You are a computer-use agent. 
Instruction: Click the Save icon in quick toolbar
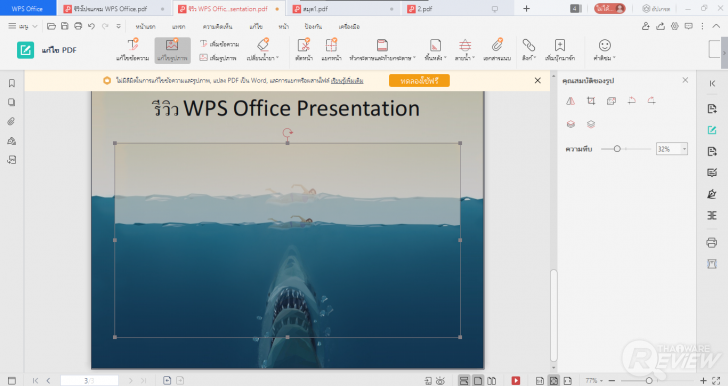point(65,26)
